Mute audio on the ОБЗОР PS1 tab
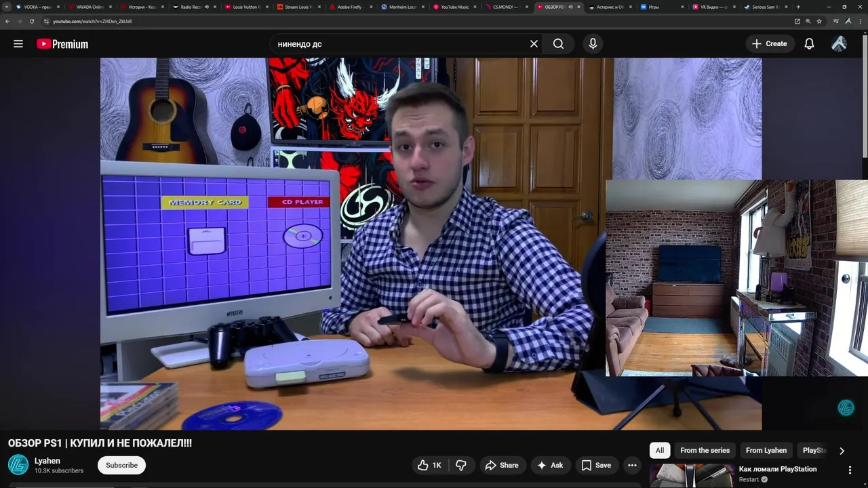Image resolution: width=868 pixels, height=488 pixels. [570, 7]
